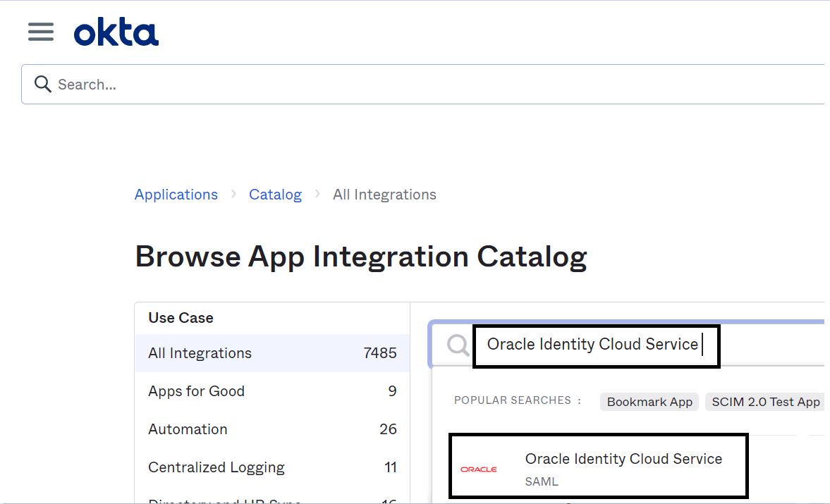Click the first breadcrumb chevron separator

click(233, 195)
